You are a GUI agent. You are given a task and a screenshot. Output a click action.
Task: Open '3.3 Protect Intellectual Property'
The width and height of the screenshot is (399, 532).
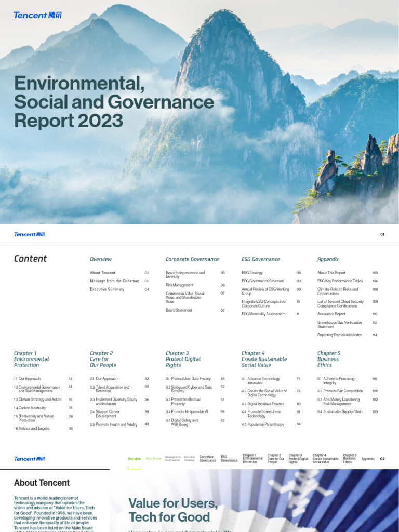click(x=183, y=402)
